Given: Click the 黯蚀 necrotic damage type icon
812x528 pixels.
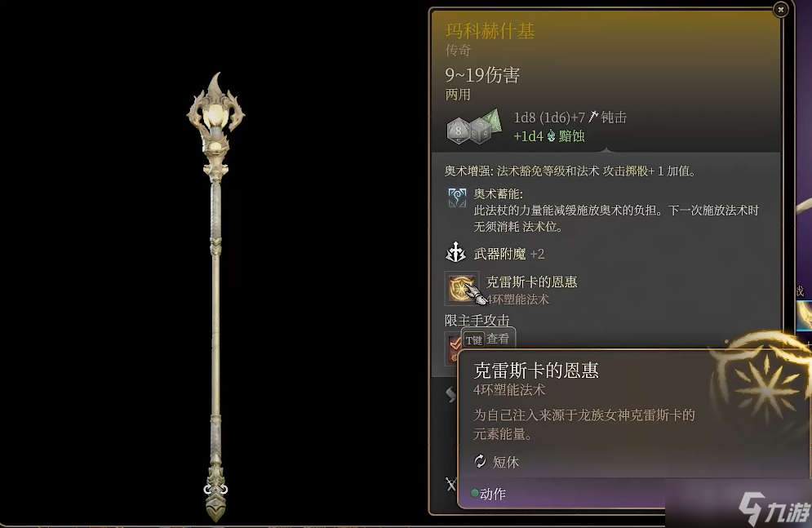Looking at the screenshot, I should click(x=551, y=136).
